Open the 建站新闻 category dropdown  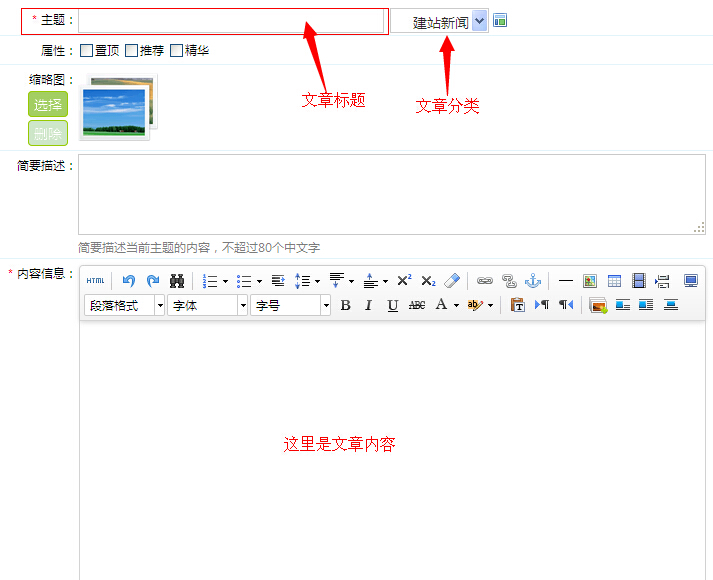click(479, 21)
